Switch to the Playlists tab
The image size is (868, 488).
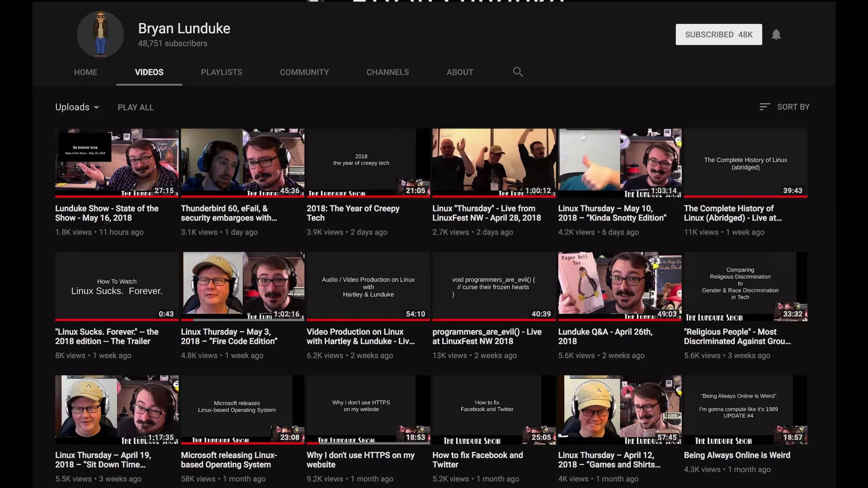[221, 72]
